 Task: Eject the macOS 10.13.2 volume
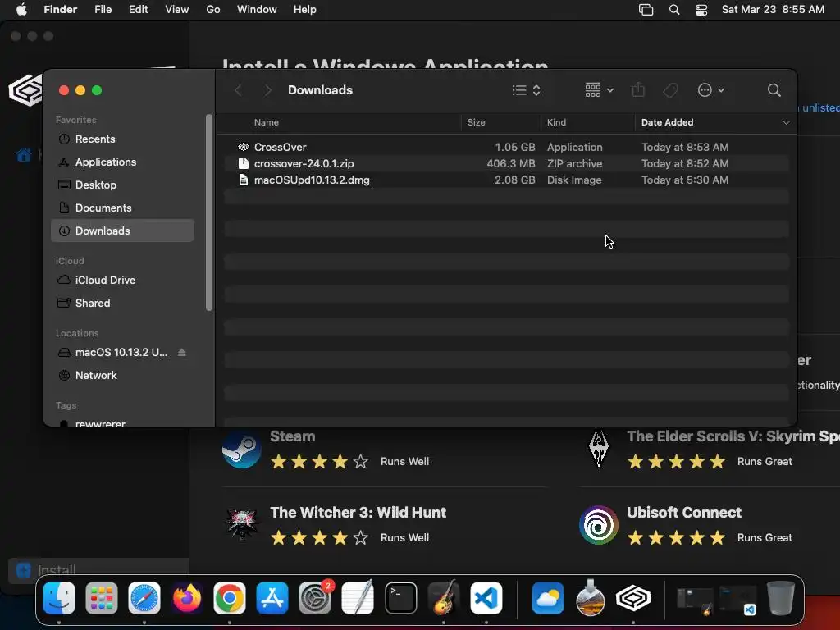pos(181,353)
